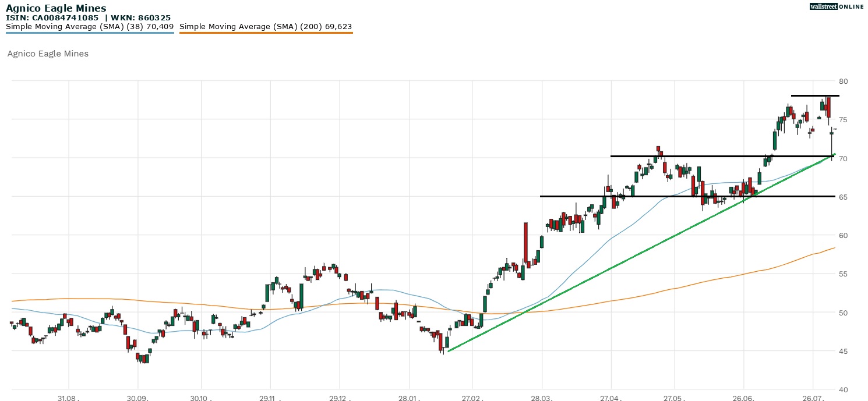Click the 26.06. date axis label
Viewport: 868px width, 401px height.
[743, 398]
